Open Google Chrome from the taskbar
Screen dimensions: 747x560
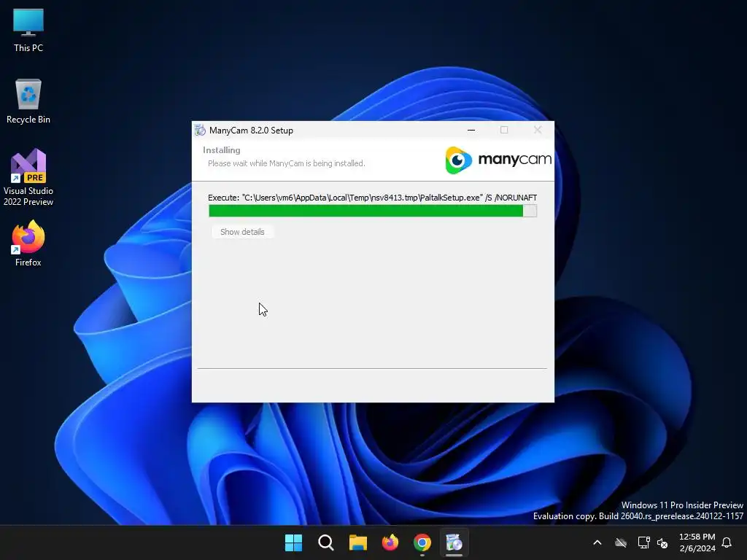[x=422, y=542]
